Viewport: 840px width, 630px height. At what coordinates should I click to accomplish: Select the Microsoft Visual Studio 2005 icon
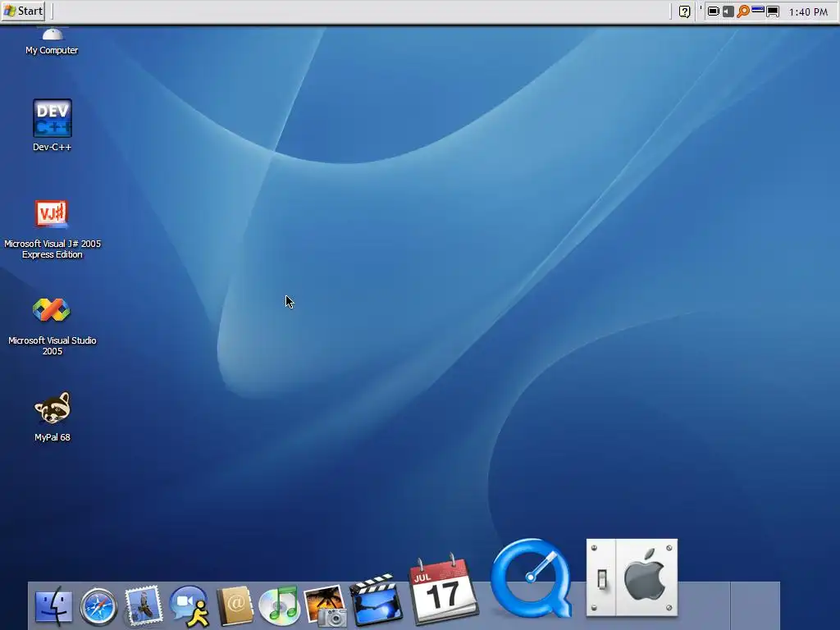(x=52, y=310)
